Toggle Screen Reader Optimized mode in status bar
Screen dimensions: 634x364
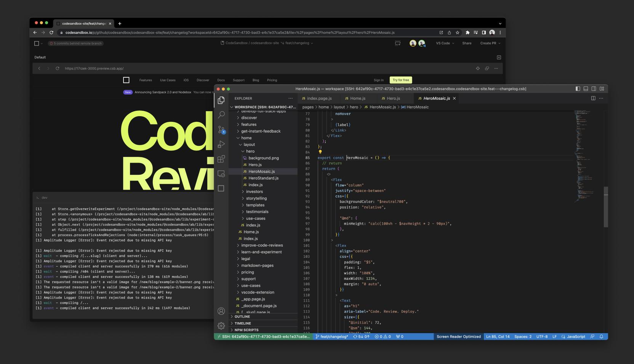[x=458, y=337]
